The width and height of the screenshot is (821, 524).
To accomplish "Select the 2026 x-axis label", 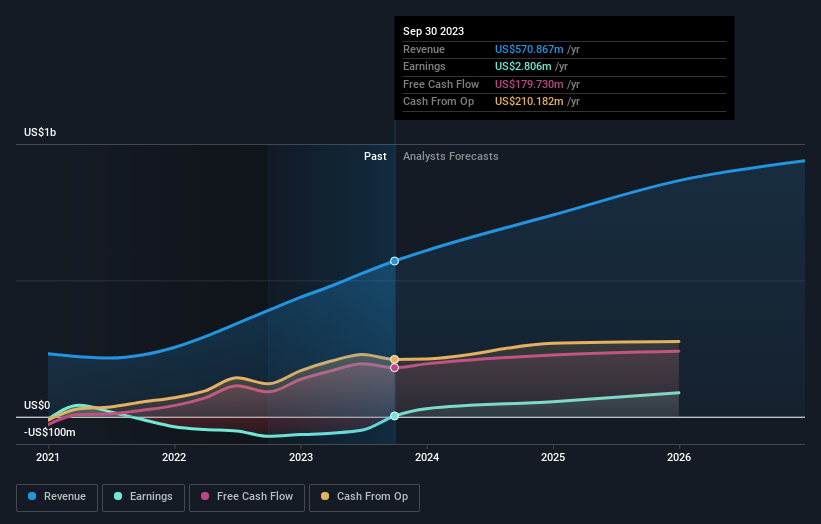I will (x=679, y=457).
